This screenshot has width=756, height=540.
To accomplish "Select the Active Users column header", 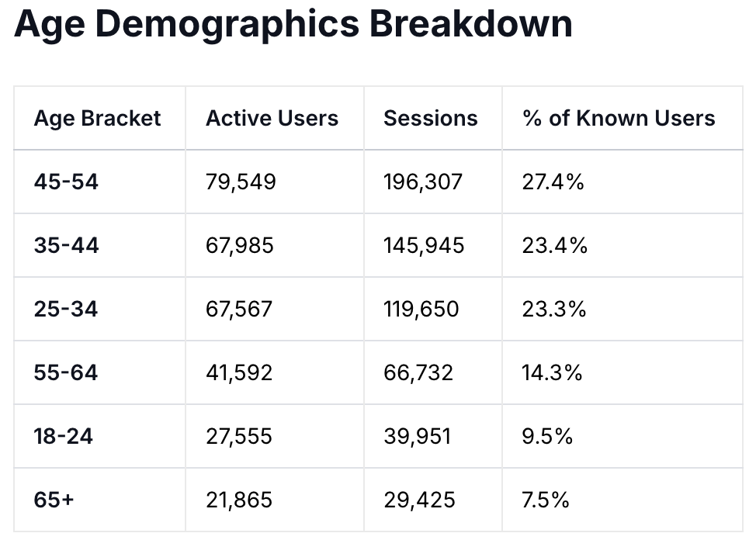I will point(272,119).
